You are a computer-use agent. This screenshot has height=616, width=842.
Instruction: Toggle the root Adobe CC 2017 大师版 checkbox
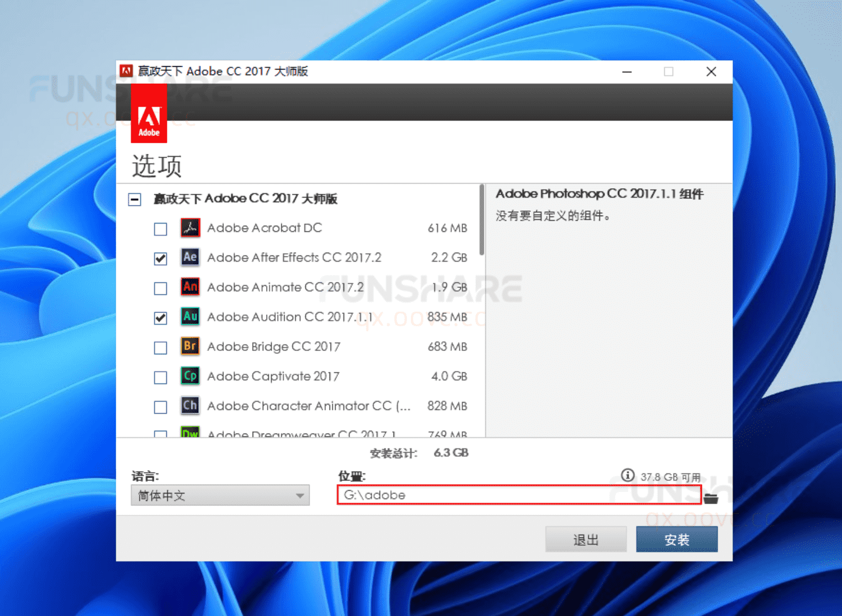135,199
